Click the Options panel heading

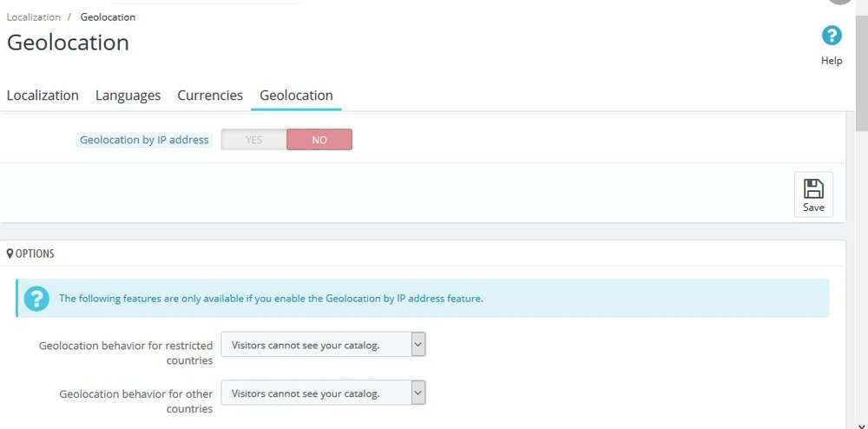35,254
